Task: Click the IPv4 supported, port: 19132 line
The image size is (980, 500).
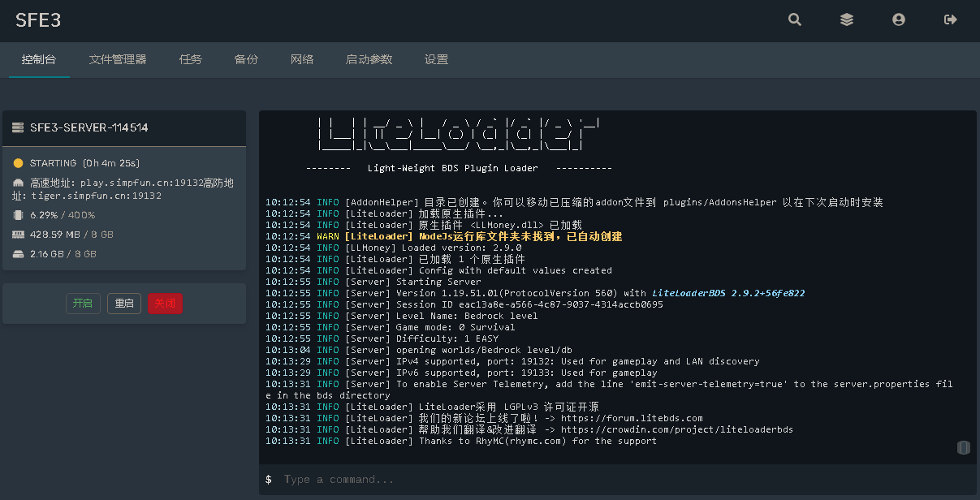Action: point(512,361)
